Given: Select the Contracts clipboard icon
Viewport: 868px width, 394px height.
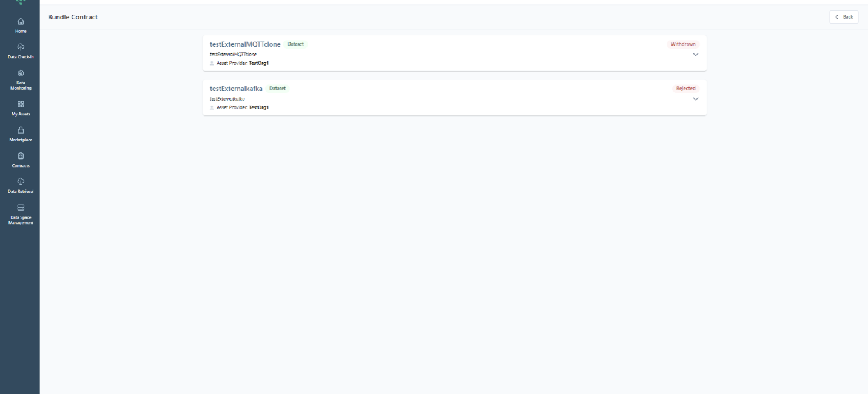Looking at the screenshot, I should pos(21,155).
